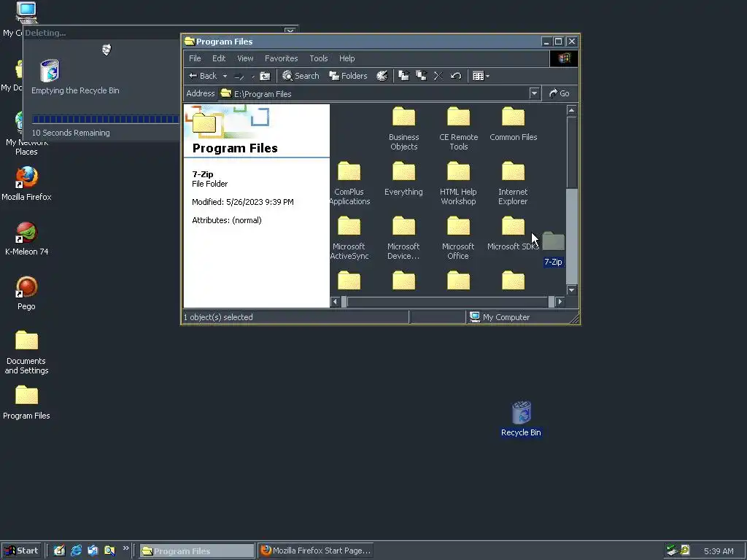Click the Move To toolbar icon

[403, 76]
